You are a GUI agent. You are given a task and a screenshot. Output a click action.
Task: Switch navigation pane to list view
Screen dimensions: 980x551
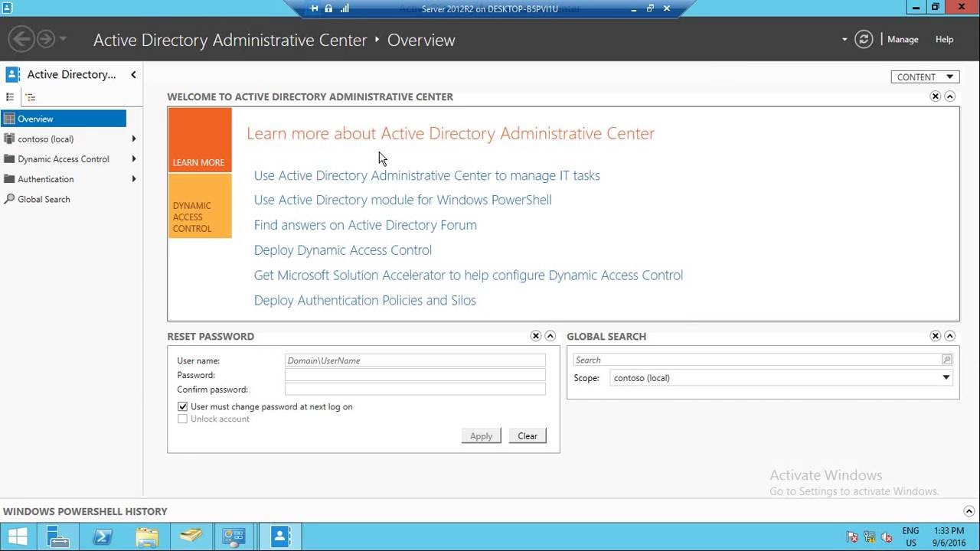click(x=10, y=97)
